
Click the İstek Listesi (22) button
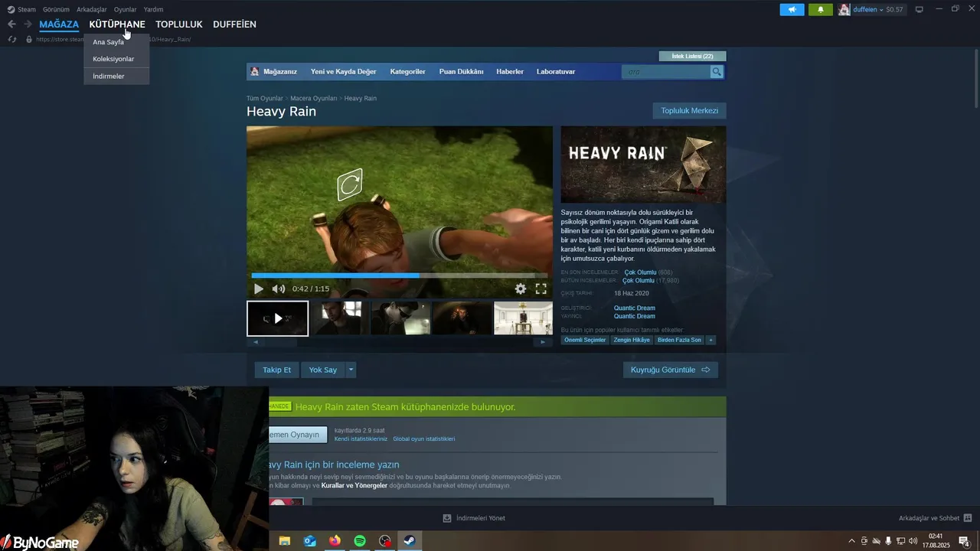[692, 56]
